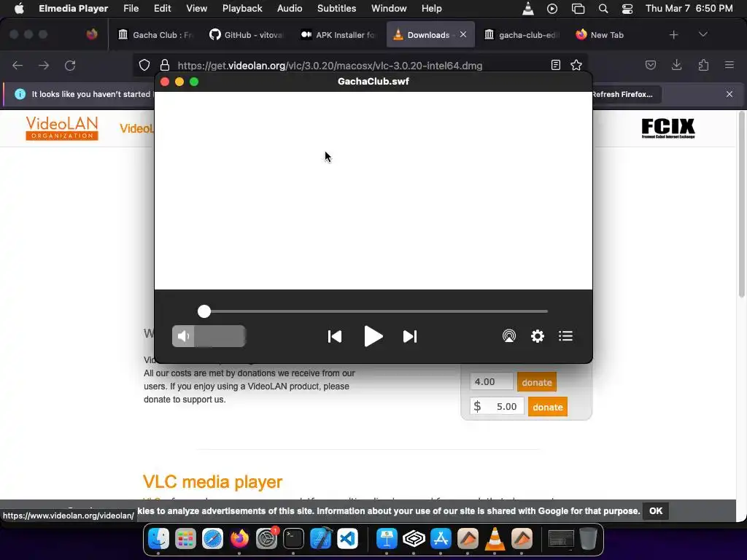The height and width of the screenshot is (560, 747).
Task: Play the GachaClub.swf file in Elmedia
Action: (x=373, y=336)
